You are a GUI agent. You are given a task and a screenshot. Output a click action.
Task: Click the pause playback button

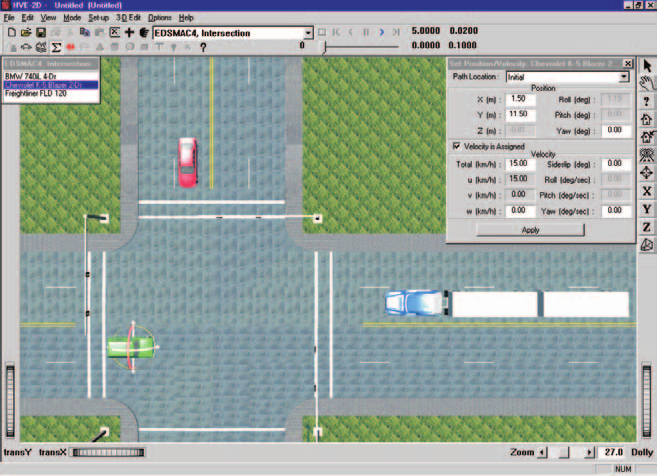pyautogui.click(x=366, y=32)
